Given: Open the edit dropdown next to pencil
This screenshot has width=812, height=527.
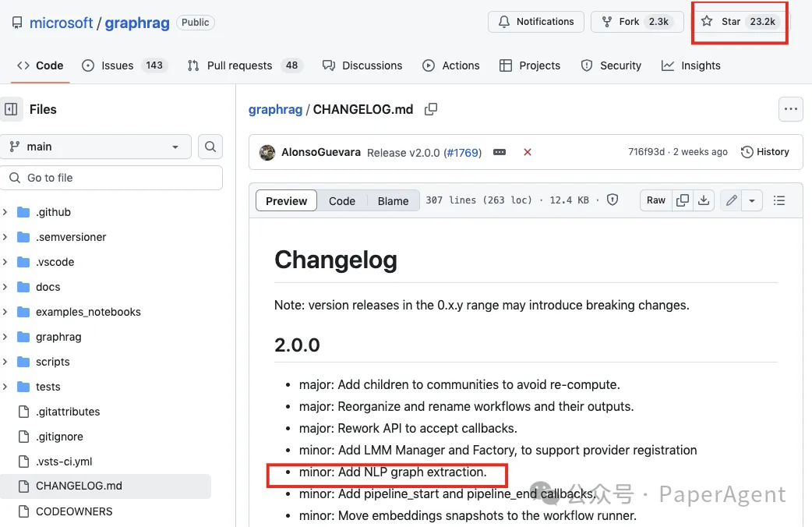Looking at the screenshot, I should pos(751,200).
